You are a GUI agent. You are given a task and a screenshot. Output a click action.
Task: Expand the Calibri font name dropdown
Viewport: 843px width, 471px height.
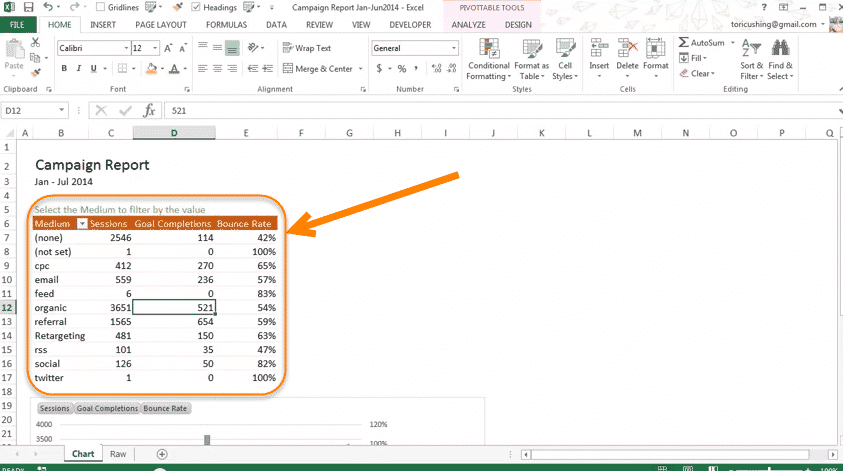tap(126, 48)
